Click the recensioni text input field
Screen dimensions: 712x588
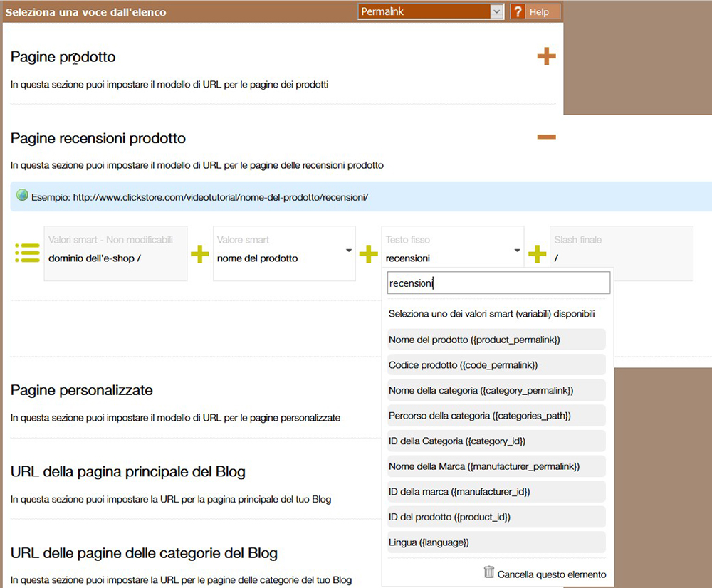click(x=498, y=283)
